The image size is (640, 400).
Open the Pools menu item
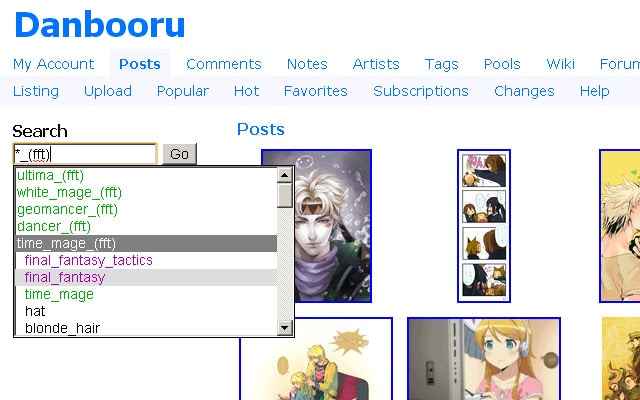pyautogui.click(x=502, y=64)
